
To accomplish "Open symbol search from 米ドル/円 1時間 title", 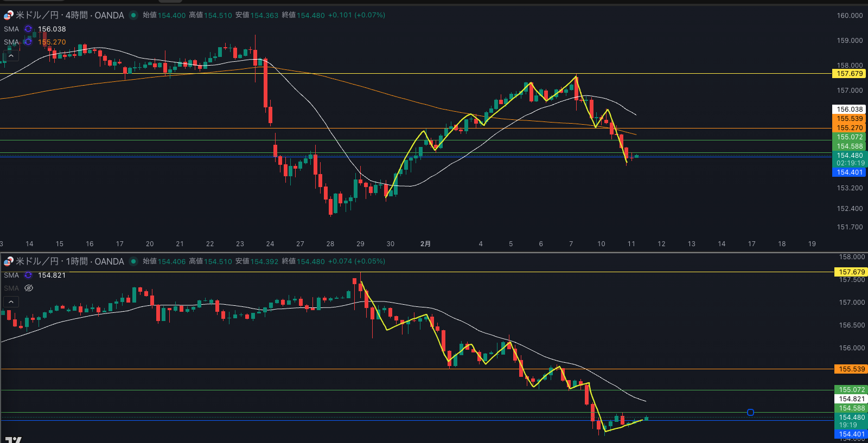I will pos(70,261).
